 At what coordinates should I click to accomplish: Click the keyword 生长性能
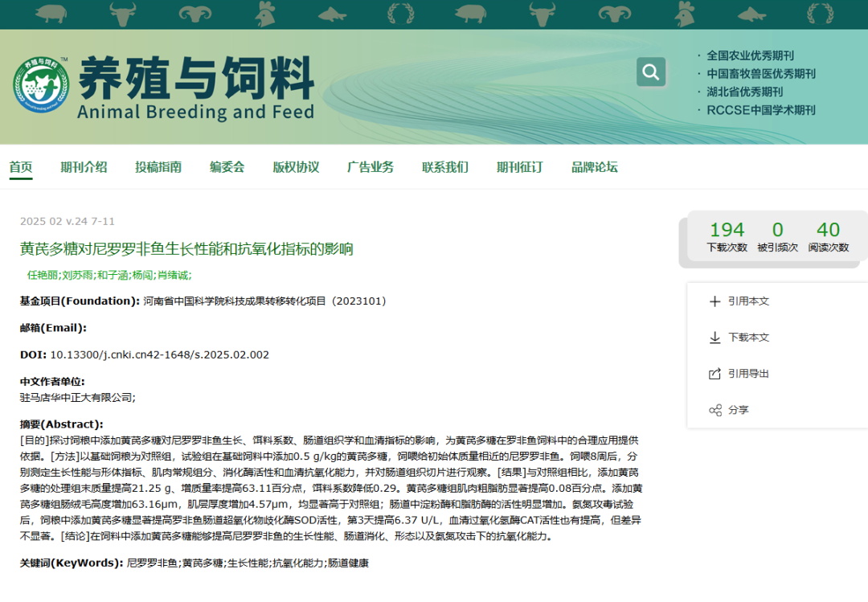[248, 563]
